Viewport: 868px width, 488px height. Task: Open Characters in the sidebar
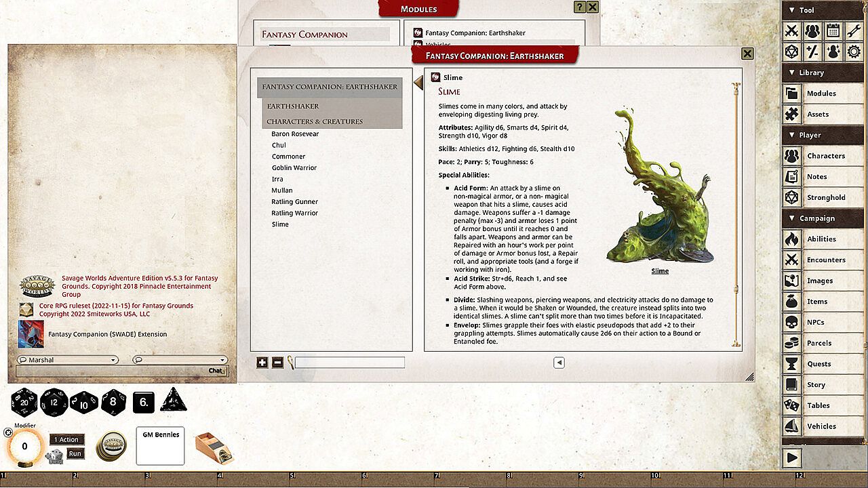[825, 156]
